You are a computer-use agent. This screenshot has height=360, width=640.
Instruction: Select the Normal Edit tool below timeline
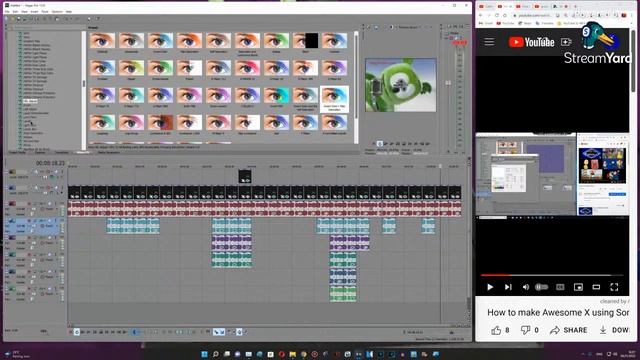coord(136,332)
